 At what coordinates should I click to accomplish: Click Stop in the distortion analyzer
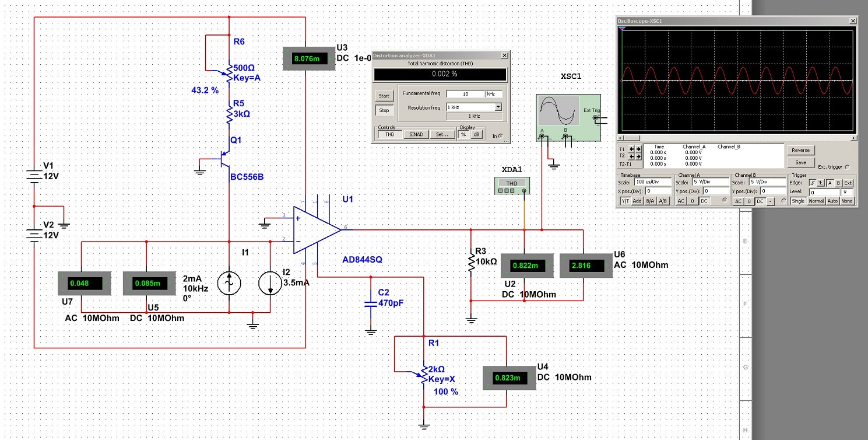(x=384, y=110)
